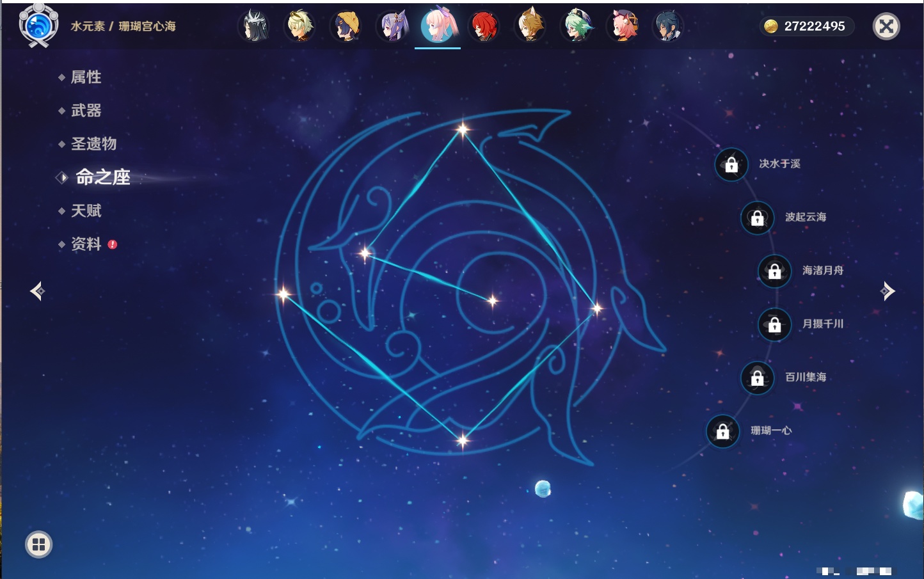The height and width of the screenshot is (579, 924).
Task: Select Gorou's portrait with brown dog ears
Action: click(x=530, y=27)
